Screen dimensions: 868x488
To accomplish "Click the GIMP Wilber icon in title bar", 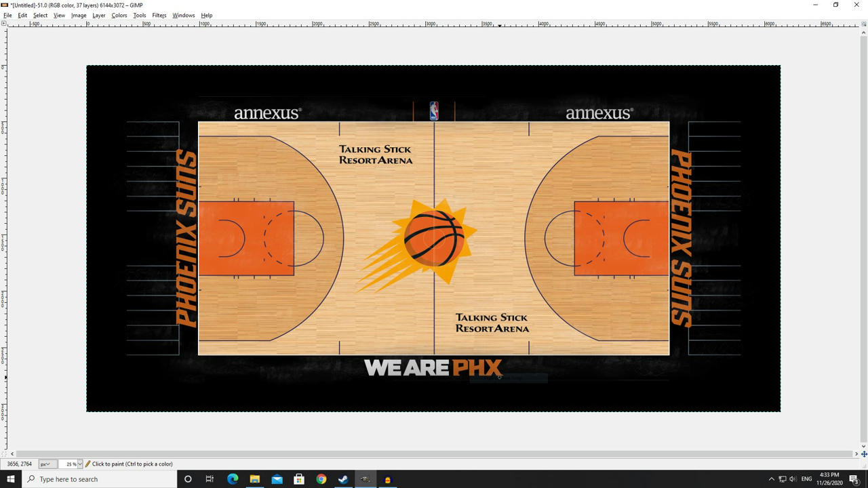I will pyautogui.click(x=5, y=5).
